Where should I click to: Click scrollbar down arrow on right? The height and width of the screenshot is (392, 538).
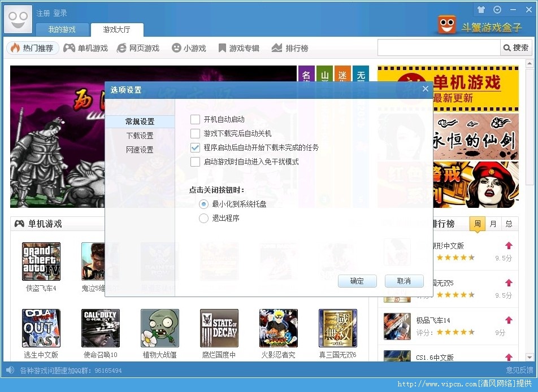coord(530,357)
